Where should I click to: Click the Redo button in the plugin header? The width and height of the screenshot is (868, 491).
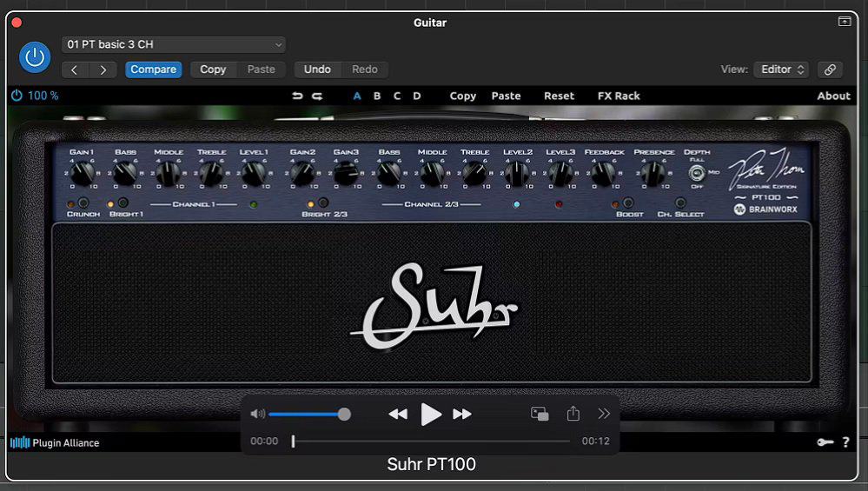365,70
